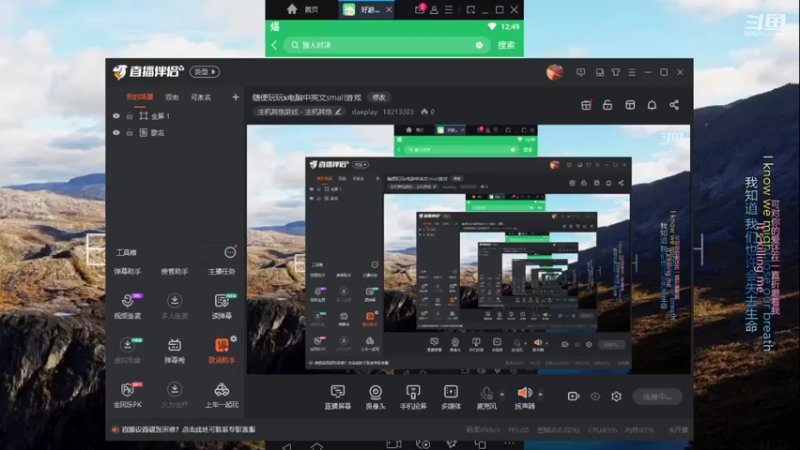Open streaming settings gear icon

tap(616, 396)
